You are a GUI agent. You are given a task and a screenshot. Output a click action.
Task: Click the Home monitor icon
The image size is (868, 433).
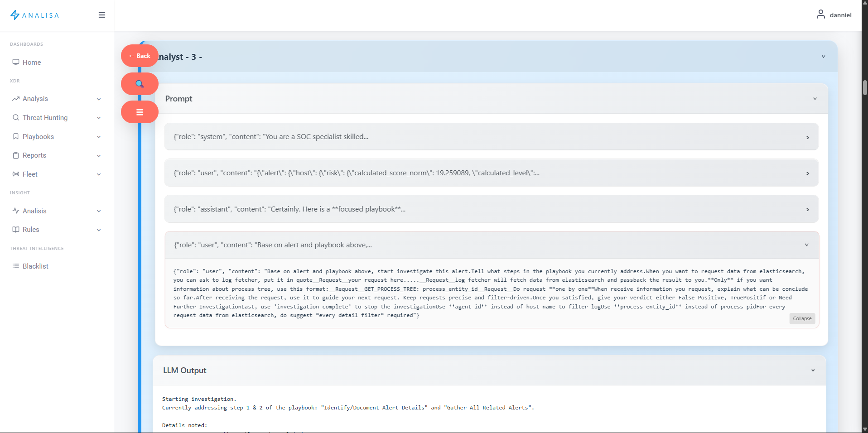click(16, 62)
